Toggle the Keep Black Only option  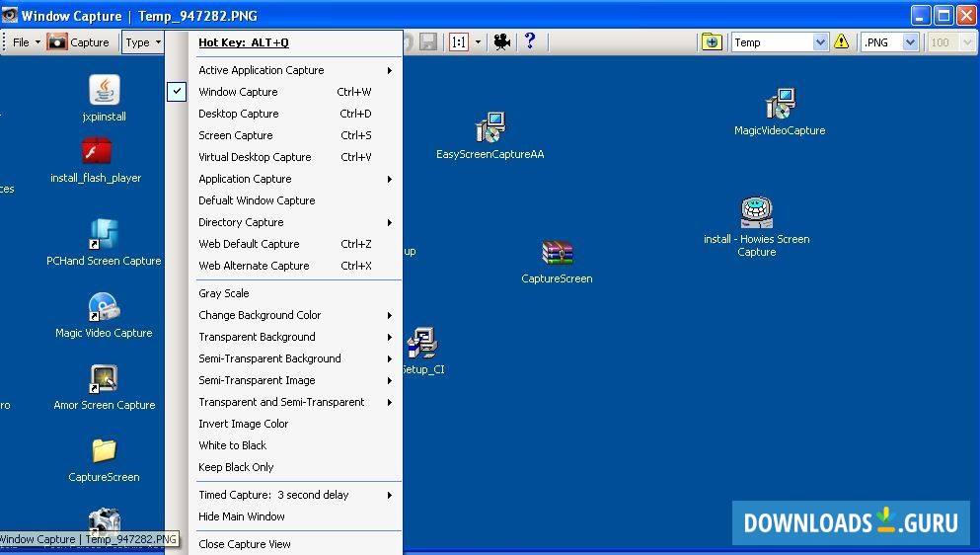click(296, 467)
